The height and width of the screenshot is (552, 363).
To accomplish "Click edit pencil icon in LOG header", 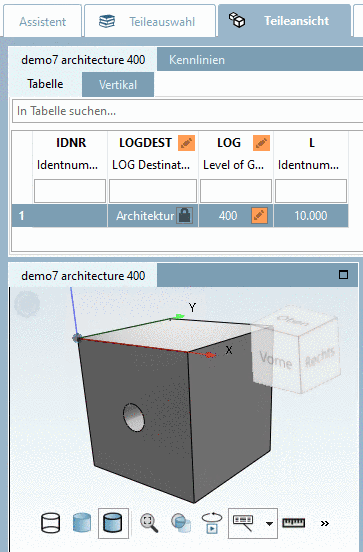I will coord(261,143).
